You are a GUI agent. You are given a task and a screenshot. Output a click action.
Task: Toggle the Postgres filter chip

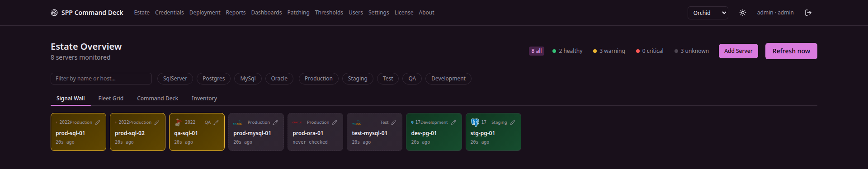(x=214, y=79)
